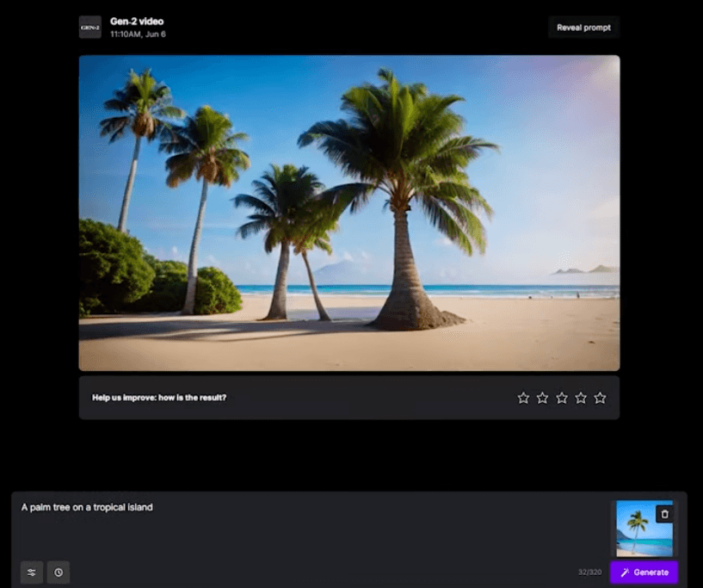
Task: Give the result three stars
Action: click(x=562, y=398)
